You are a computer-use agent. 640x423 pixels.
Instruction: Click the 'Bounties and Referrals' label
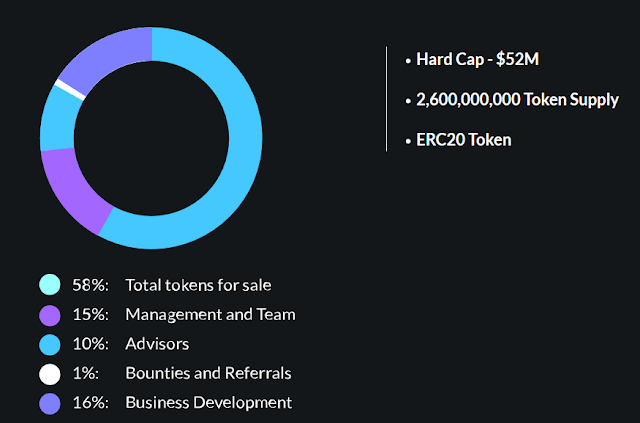[x=208, y=373]
